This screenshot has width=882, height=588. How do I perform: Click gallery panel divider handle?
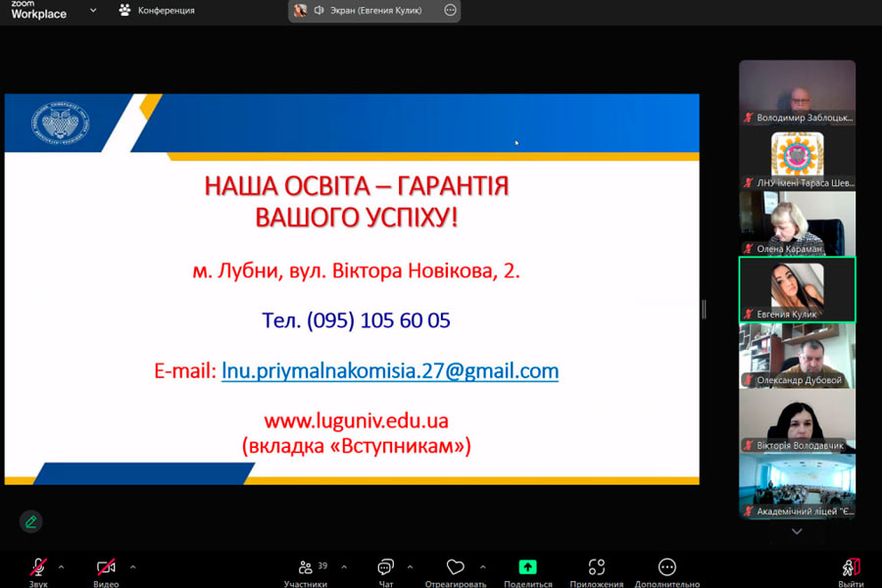[x=704, y=310]
